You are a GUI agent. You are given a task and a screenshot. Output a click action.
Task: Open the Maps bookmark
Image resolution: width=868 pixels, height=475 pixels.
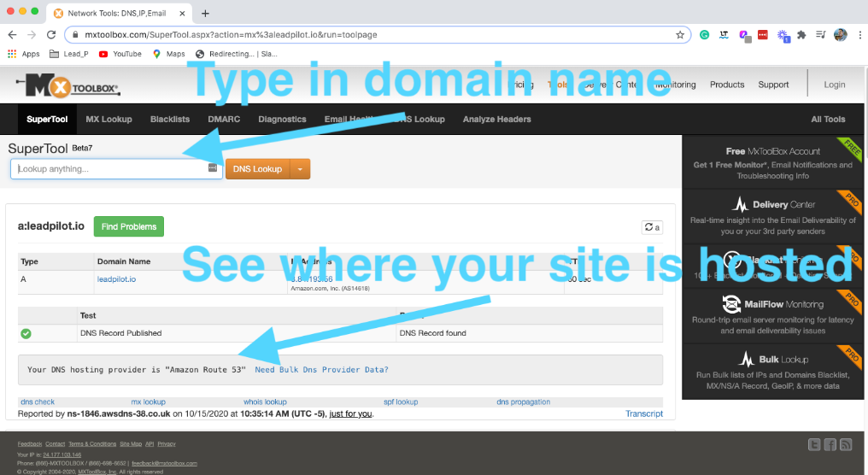(169, 54)
